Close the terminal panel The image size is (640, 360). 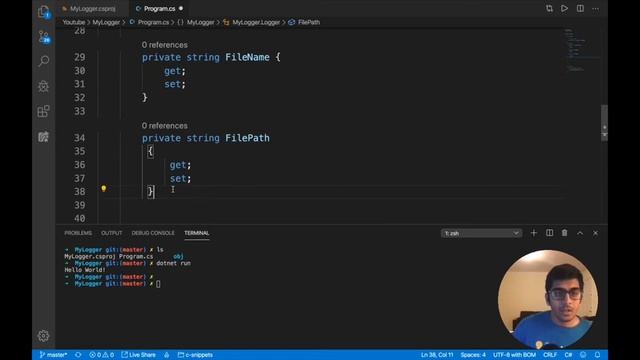tap(596, 233)
